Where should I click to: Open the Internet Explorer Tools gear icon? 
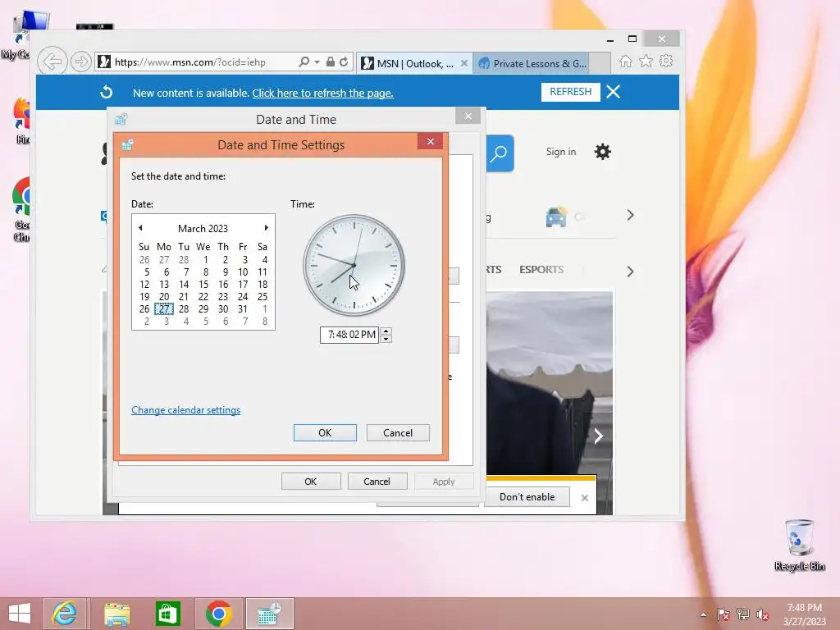pyautogui.click(x=666, y=61)
